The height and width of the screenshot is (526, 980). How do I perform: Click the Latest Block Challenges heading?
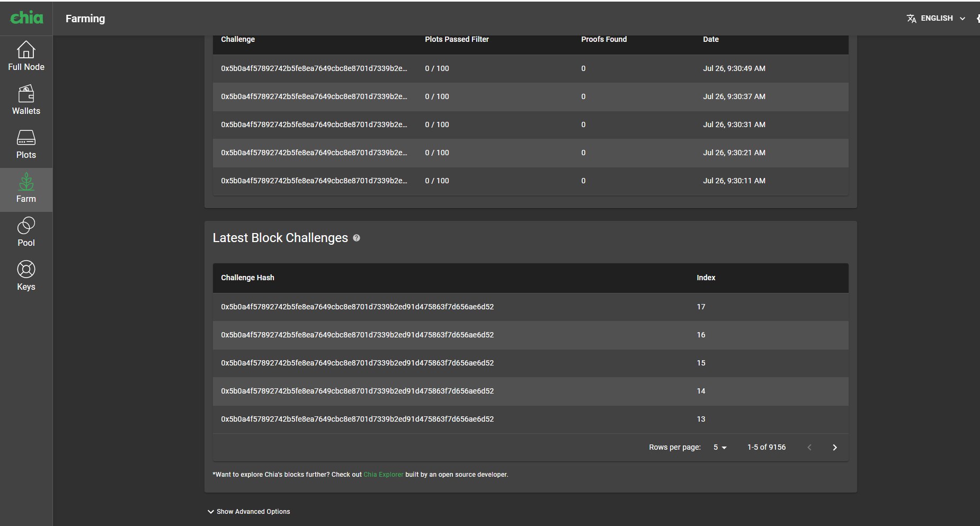280,238
